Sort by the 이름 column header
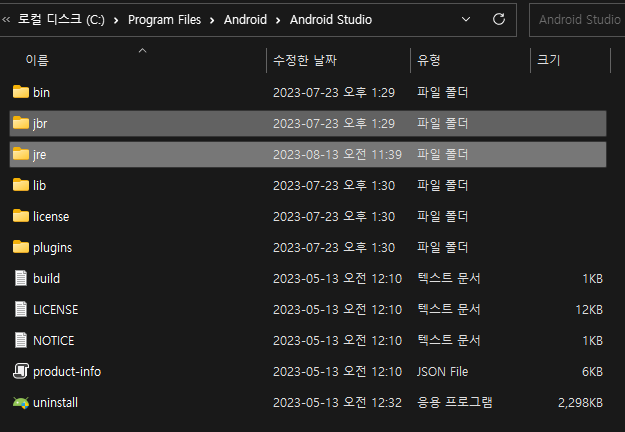 click(x=37, y=60)
